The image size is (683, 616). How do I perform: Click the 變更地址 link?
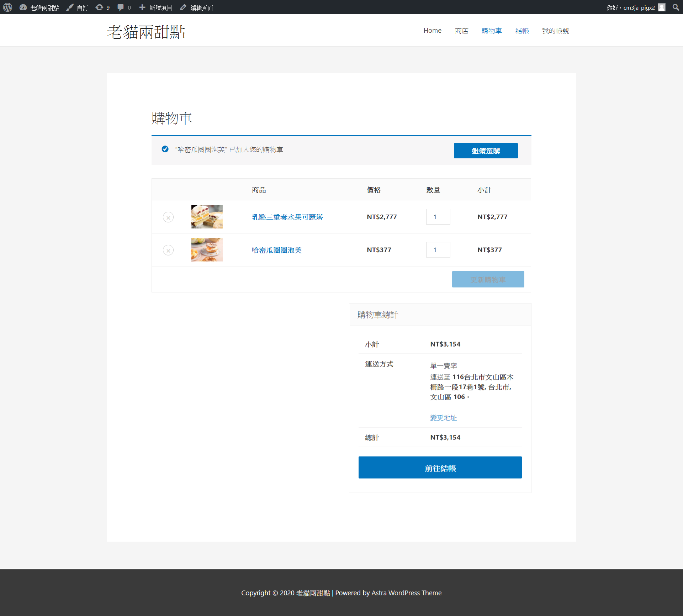pyautogui.click(x=443, y=417)
